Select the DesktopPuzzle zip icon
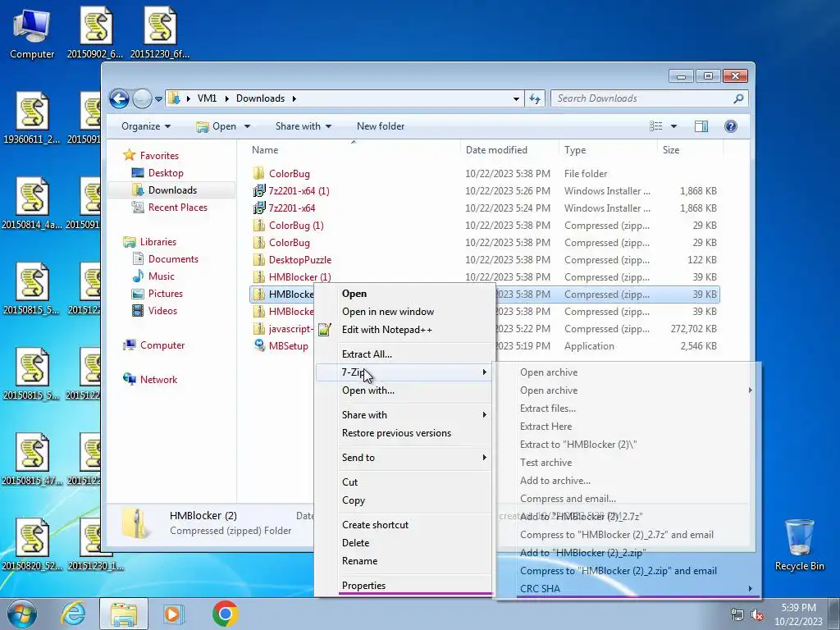Viewport: 840px width, 630px height. coord(258,260)
